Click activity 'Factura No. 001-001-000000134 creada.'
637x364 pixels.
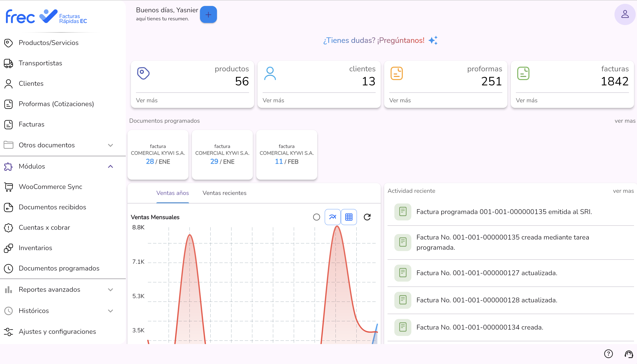point(510,327)
